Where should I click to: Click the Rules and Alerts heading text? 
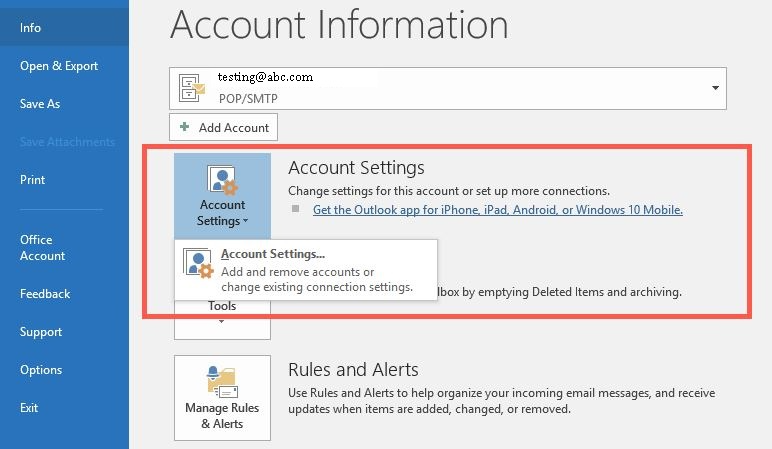pyautogui.click(x=354, y=370)
